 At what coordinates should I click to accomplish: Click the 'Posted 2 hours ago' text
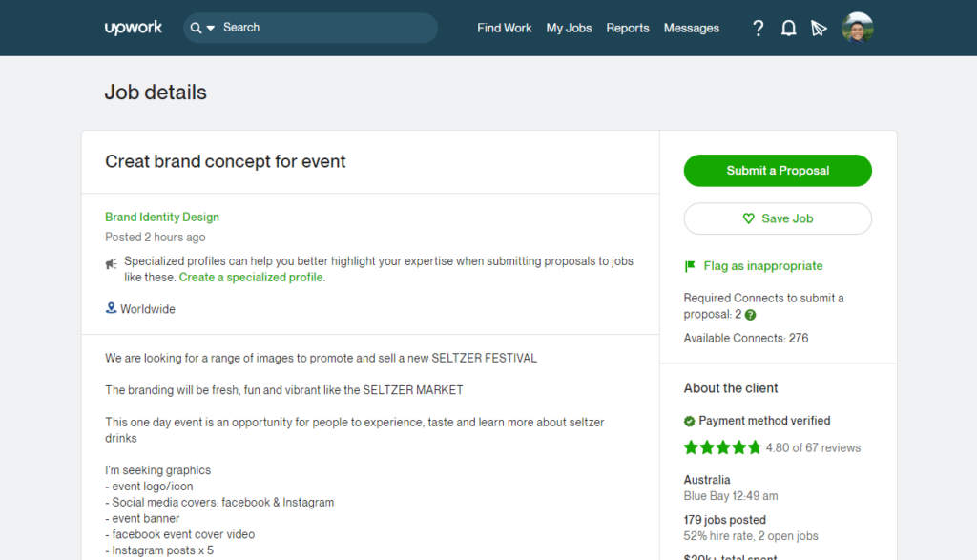156,237
